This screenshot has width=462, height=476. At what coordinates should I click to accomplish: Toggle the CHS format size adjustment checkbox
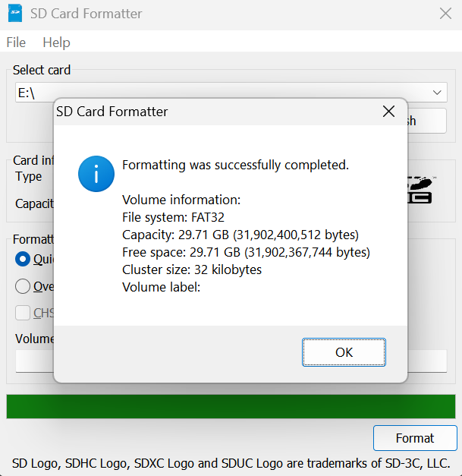click(23, 313)
